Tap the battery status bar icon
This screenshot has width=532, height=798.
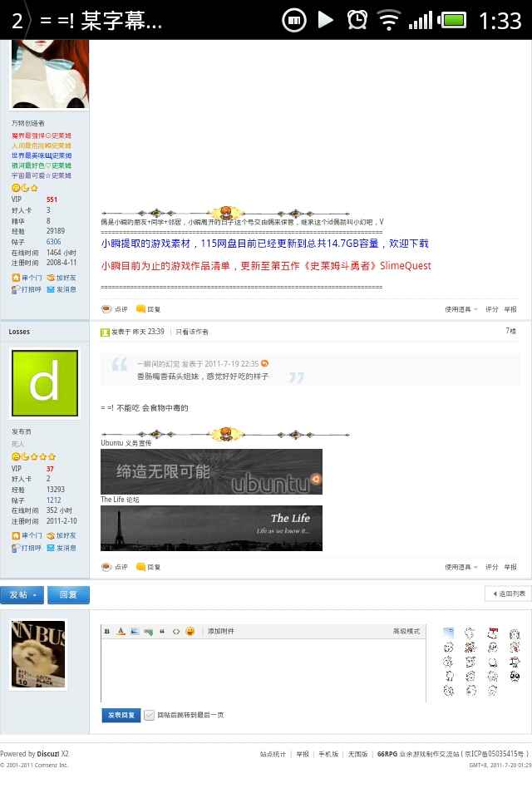(x=452, y=20)
